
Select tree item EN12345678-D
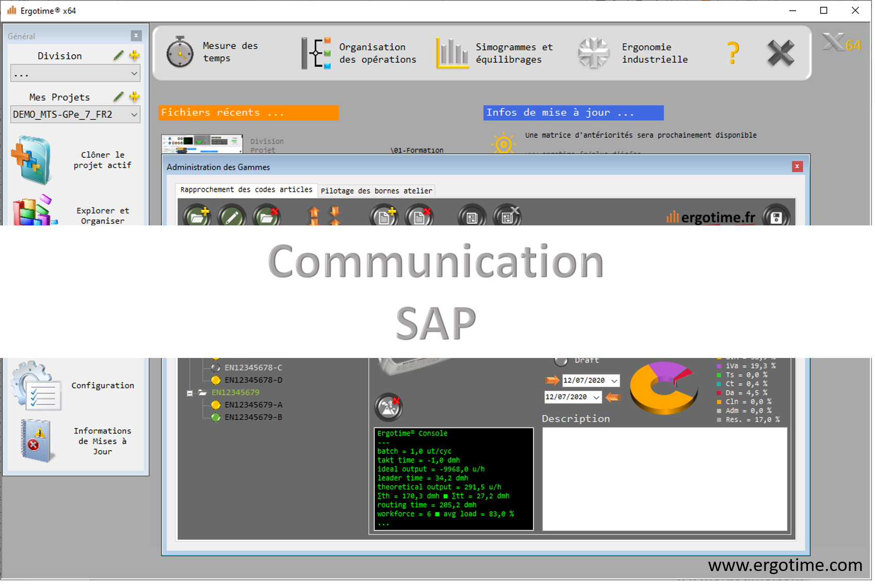pyautogui.click(x=253, y=381)
